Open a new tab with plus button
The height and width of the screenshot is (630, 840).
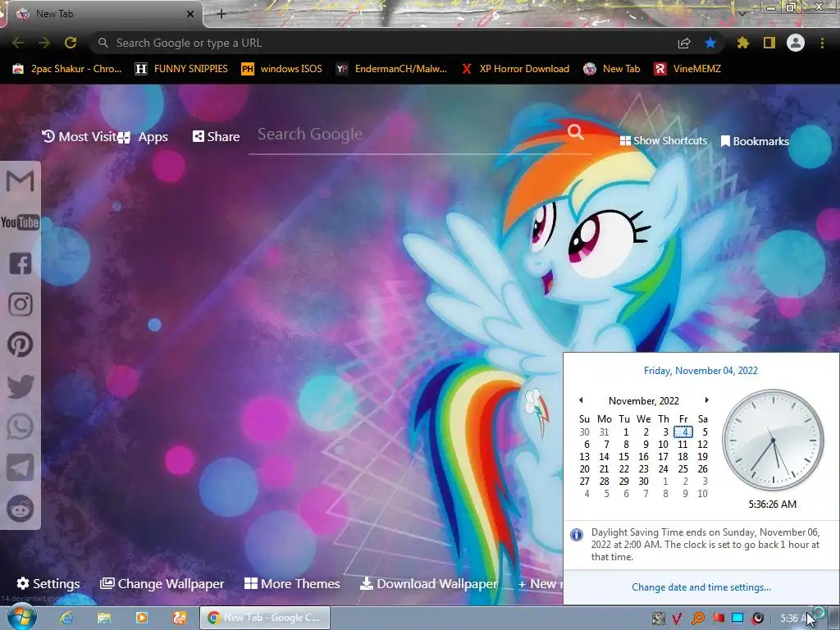tap(221, 14)
